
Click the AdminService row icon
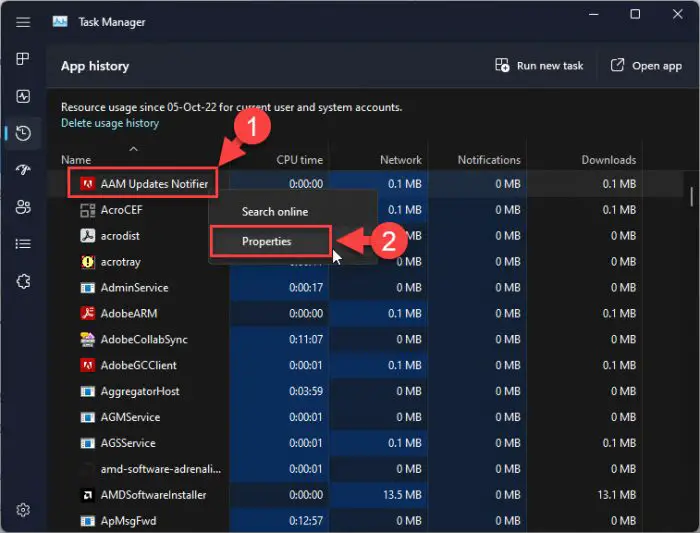[88, 287]
